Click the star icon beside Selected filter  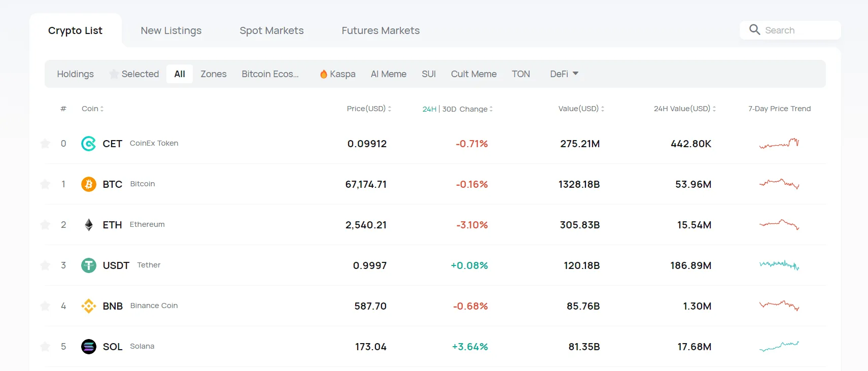pyautogui.click(x=114, y=74)
